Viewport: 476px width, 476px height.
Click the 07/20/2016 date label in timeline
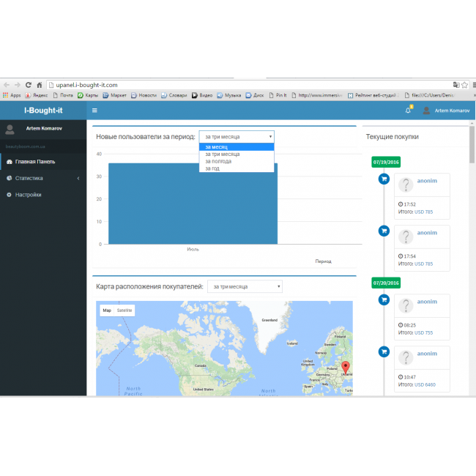[x=386, y=282]
